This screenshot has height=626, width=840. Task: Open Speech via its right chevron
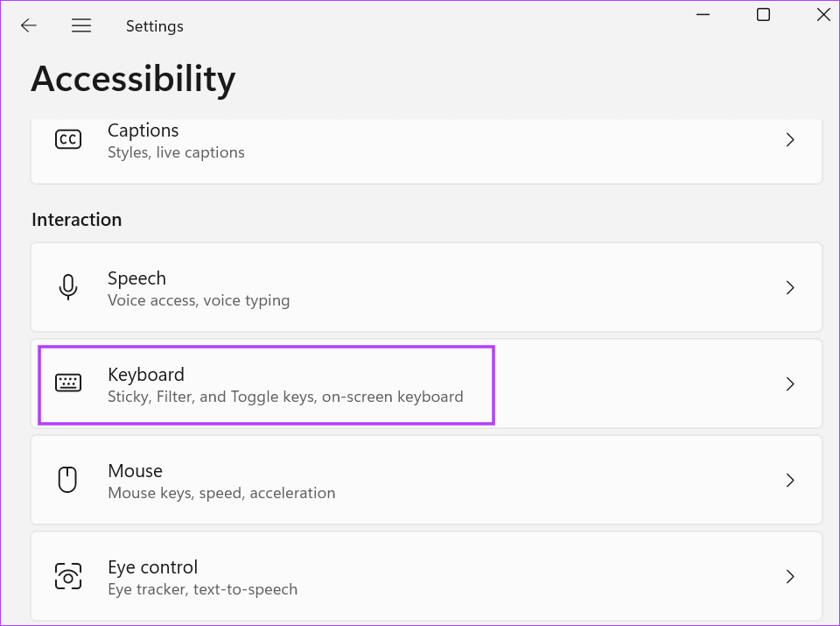(x=789, y=288)
